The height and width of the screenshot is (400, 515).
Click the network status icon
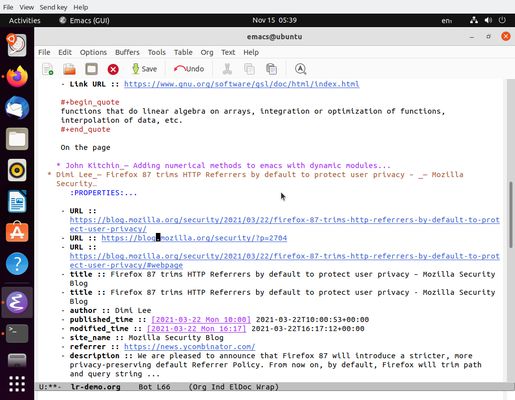coord(474,20)
